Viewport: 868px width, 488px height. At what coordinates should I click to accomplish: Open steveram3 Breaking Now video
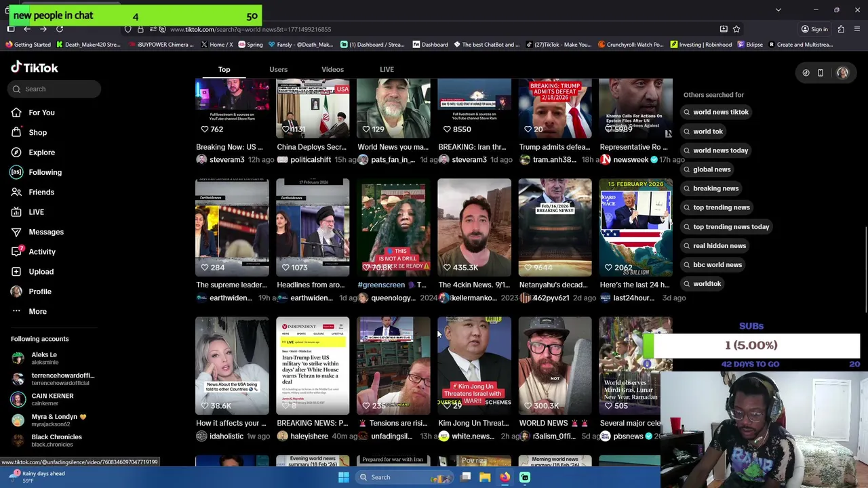232,108
